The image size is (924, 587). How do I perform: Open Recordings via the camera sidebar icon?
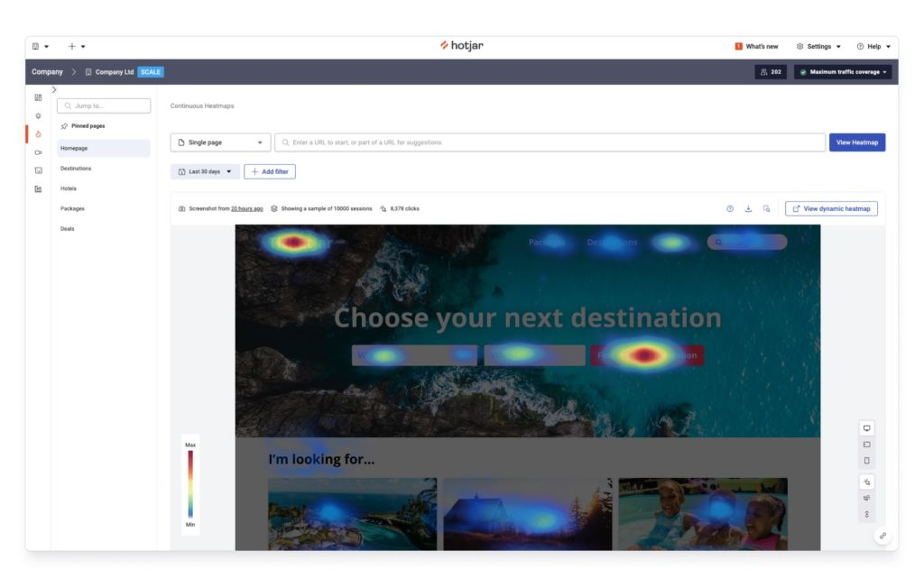pyautogui.click(x=38, y=153)
